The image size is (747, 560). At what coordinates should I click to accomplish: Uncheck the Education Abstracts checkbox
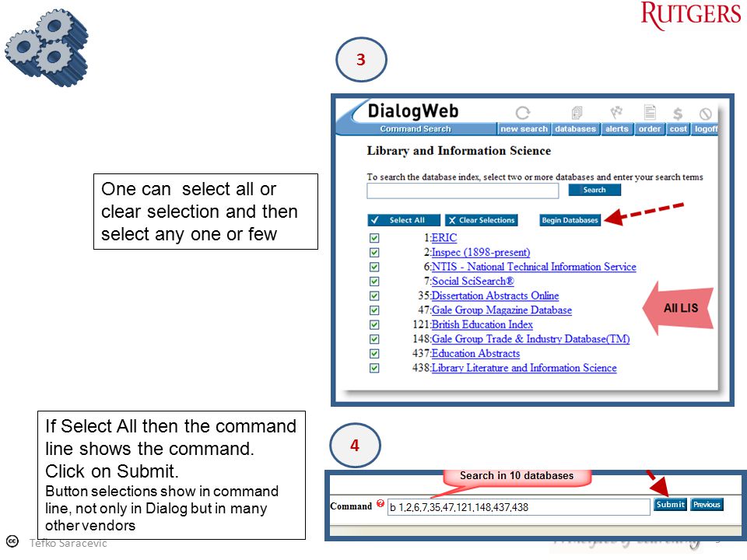374,354
